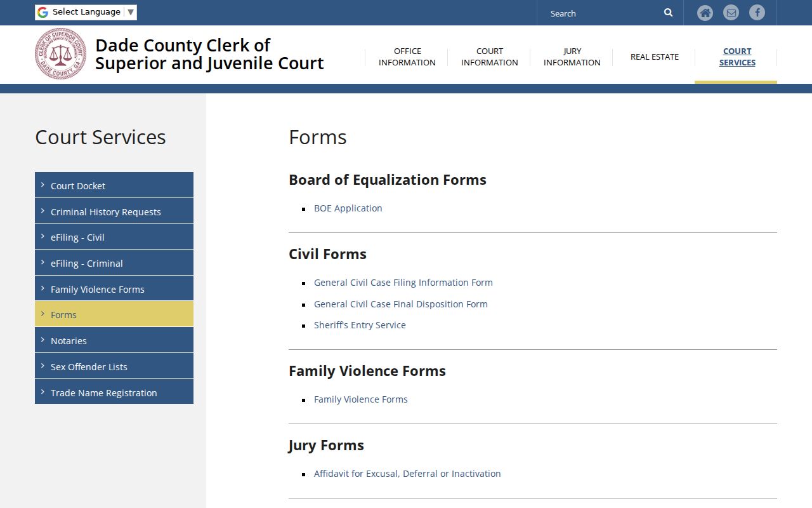812x508 pixels.
Task: Open Notaries in the sidebar
Action: [x=114, y=340]
